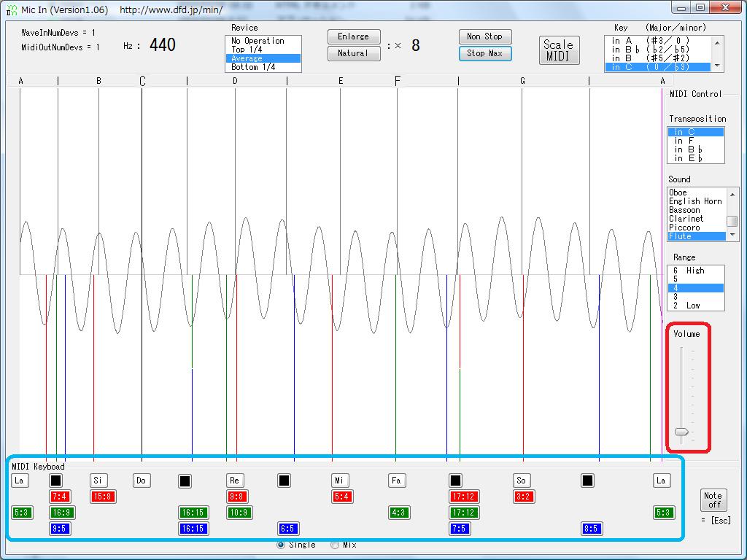Activate the Stop Max button

[485, 53]
